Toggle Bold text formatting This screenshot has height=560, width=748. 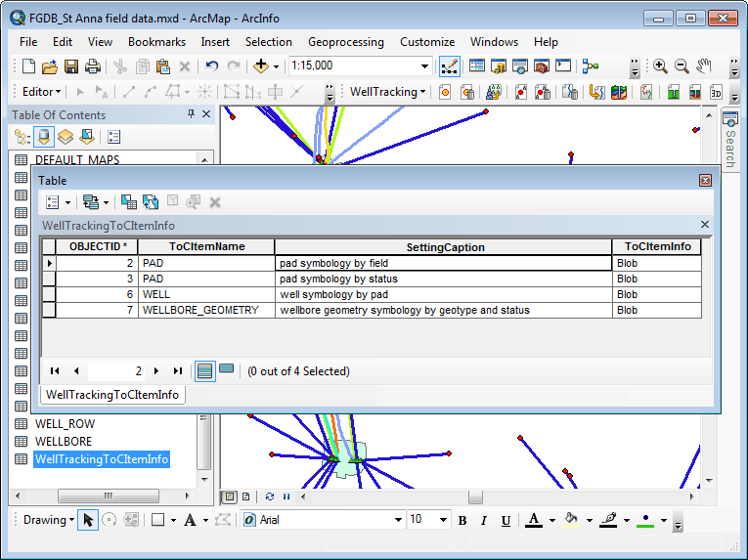pyautogui.click(x=462, y=520)
